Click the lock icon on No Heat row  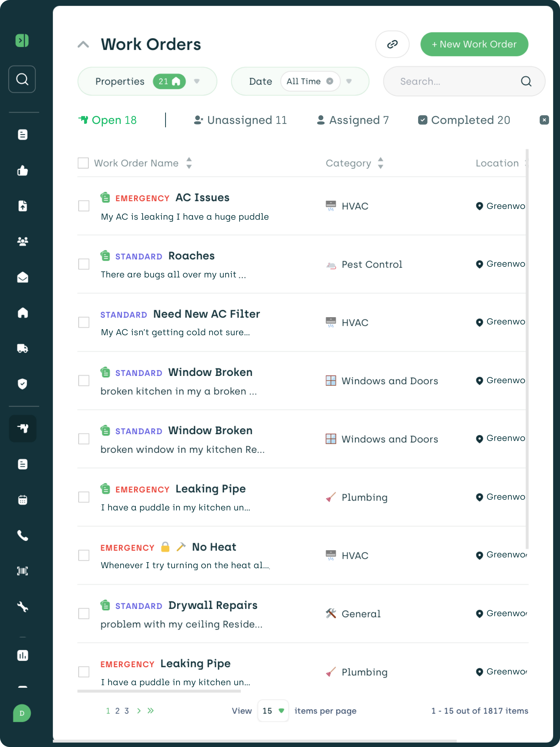pyautogui.click(x=165, y=547)
